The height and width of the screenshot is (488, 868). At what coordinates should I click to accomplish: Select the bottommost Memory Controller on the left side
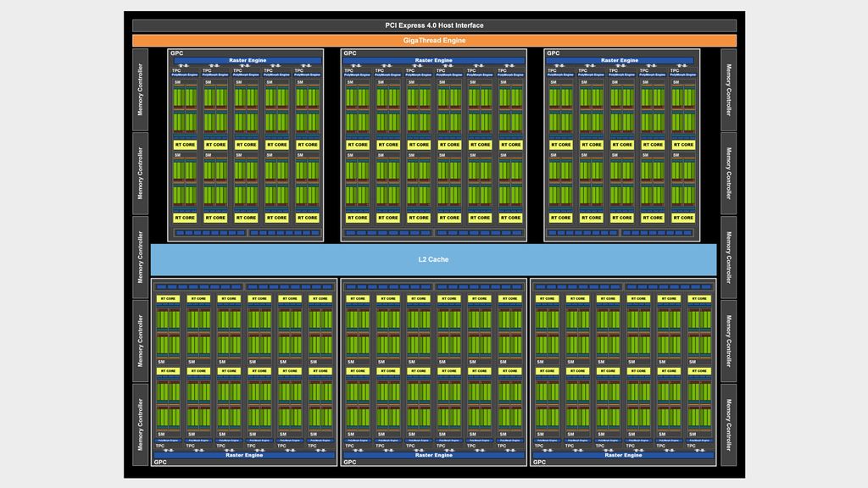140,425
